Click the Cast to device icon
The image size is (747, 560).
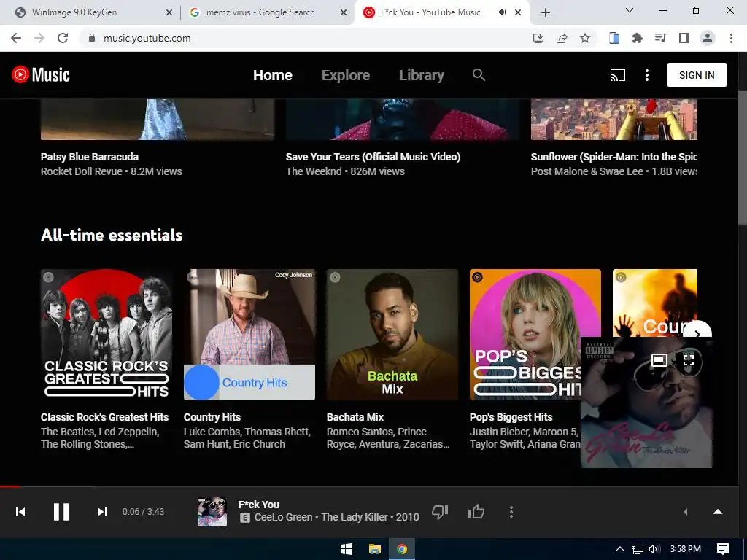pos(617,75)
